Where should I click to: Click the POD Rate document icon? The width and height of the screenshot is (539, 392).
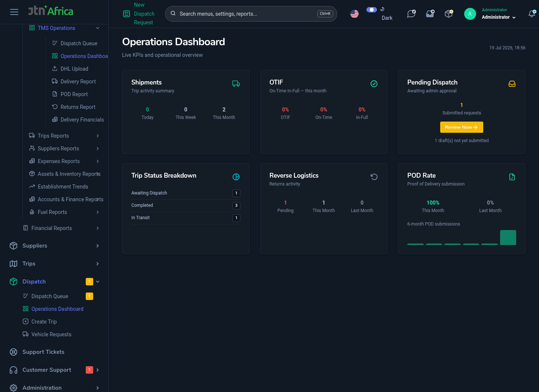512,177
